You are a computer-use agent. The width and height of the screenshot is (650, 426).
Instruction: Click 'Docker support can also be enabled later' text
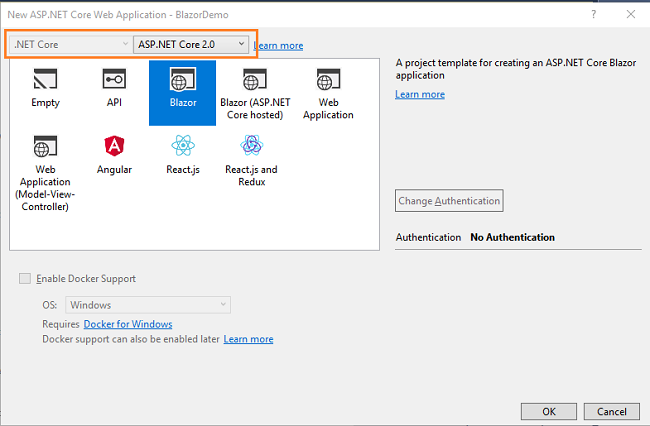(131, 339)
